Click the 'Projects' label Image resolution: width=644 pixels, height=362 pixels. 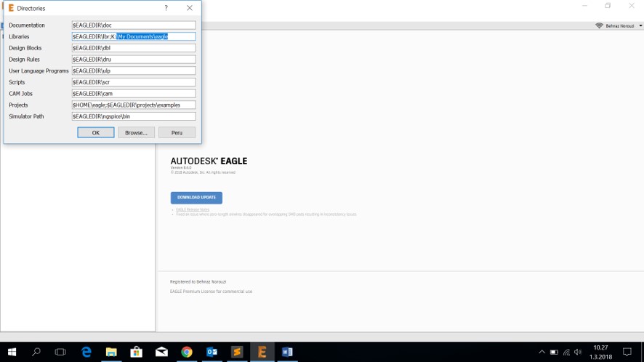18,105
